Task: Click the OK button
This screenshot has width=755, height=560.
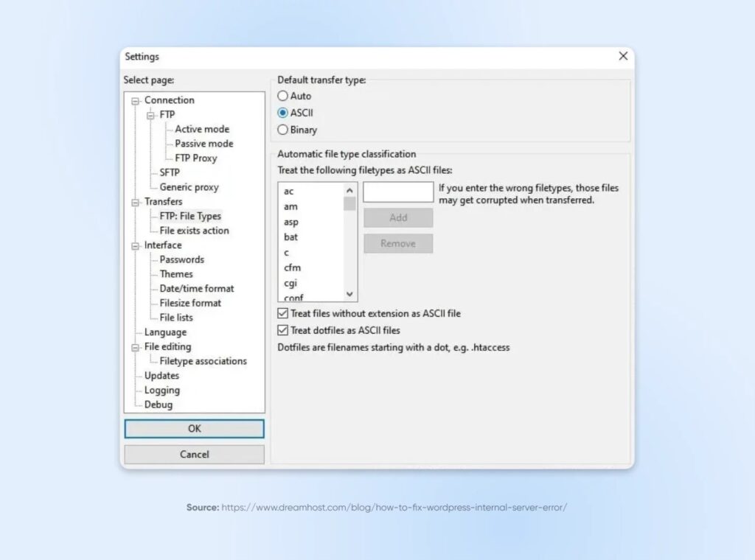Action: click(194, 428)
